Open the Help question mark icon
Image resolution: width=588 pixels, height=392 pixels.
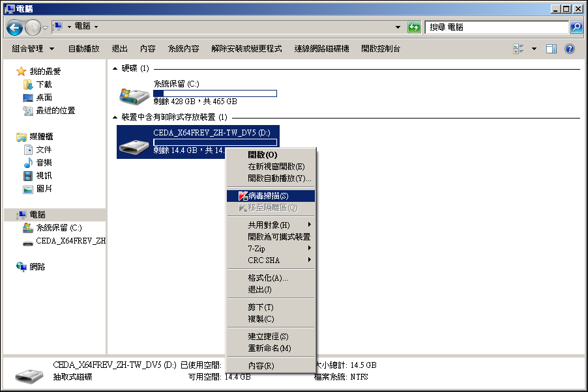click(569, 49)
